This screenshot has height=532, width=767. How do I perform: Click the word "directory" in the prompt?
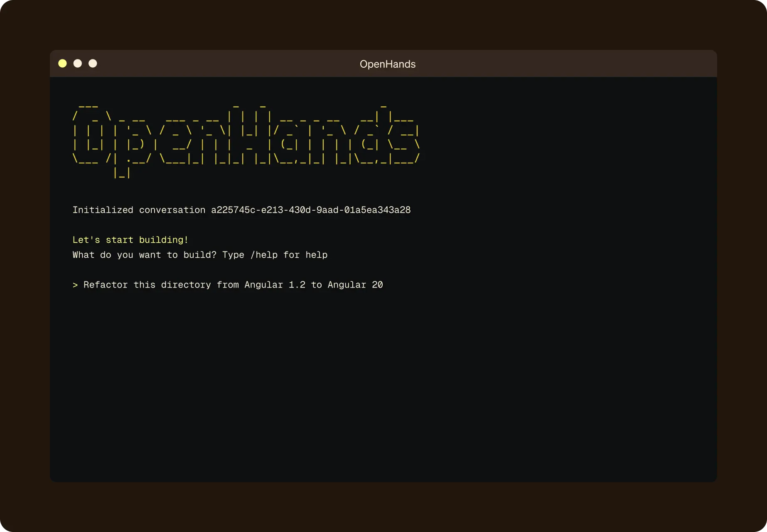click(186, 285)
